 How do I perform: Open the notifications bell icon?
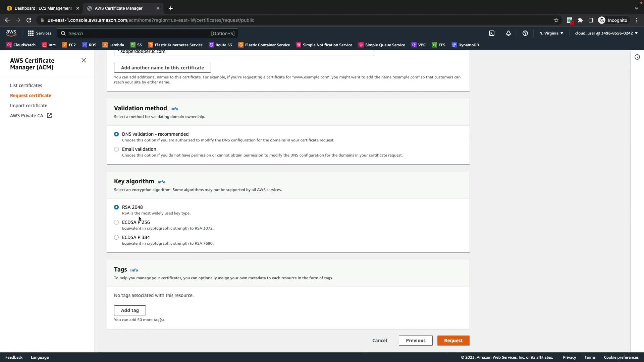click(508, 33)
